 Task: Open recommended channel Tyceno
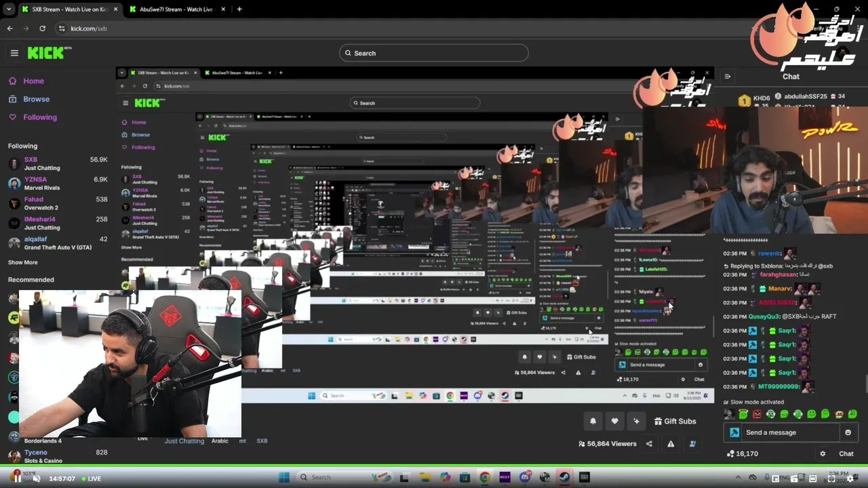pyautogui.click(x=58, y=456)
